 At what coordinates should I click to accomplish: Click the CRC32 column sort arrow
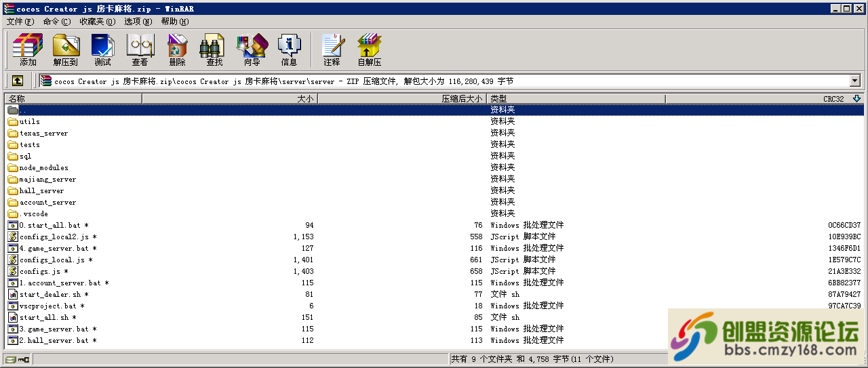click(x=856, y=98)
